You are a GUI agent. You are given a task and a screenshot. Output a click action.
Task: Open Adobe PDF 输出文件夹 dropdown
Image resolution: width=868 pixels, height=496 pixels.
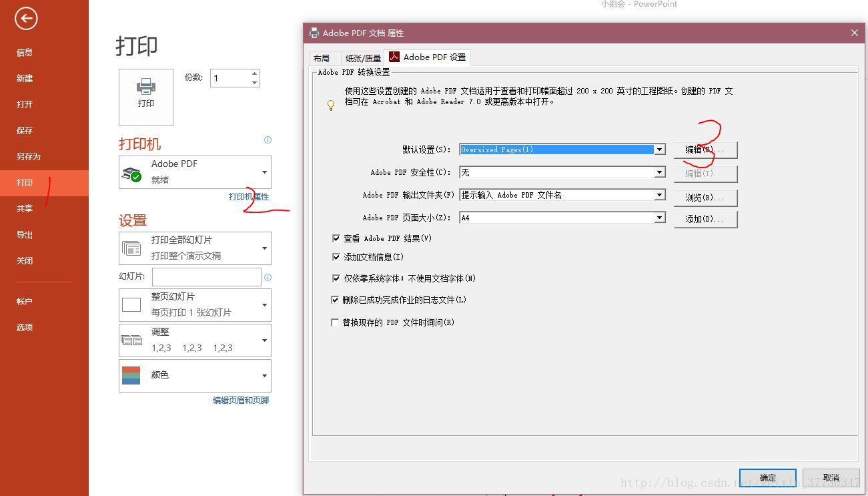coord(562,195)
